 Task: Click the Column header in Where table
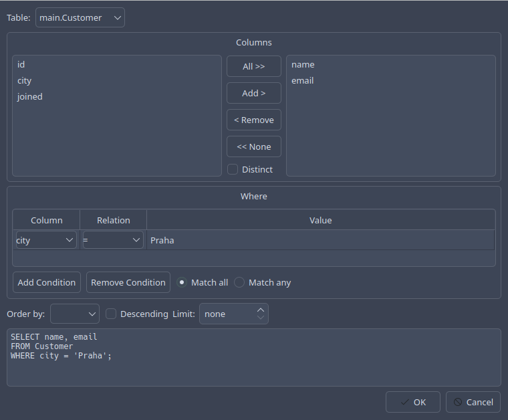(x=47, y=221)
